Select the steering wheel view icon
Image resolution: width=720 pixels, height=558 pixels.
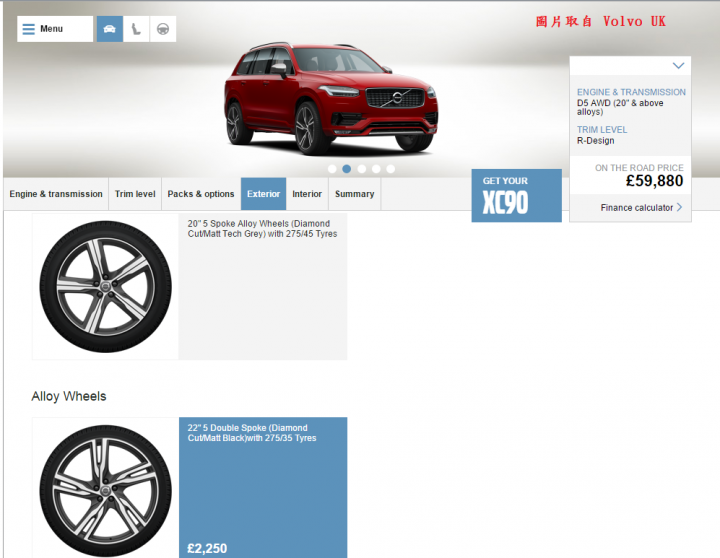click(163, 29)
